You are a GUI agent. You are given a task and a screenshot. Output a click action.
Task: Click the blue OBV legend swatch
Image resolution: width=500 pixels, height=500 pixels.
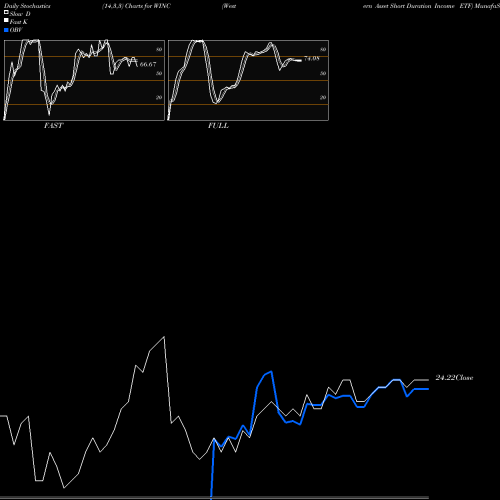(6, 30)
